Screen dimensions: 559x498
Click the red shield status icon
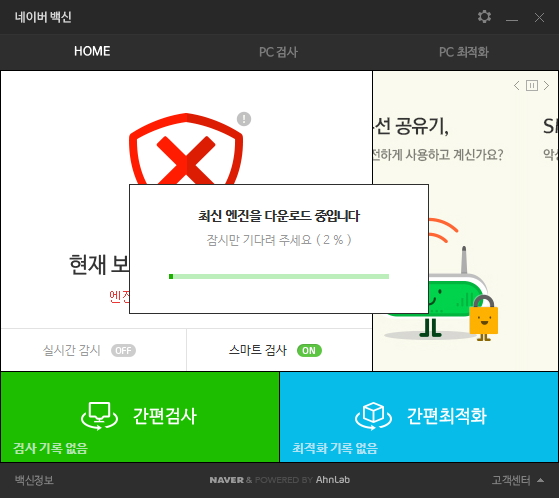(186, 149)
